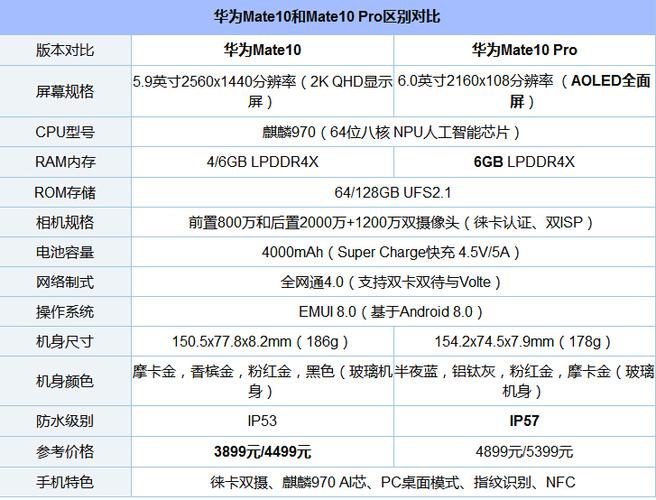Click the 4899元/5399元 price cell
The image size is (656, 500).
(x=525, y=452)
